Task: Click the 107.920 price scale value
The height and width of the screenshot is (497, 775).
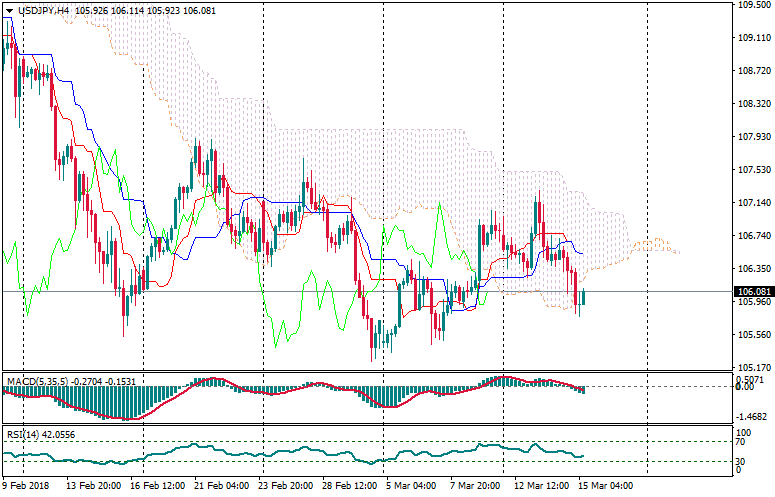Action: (753, 136)
